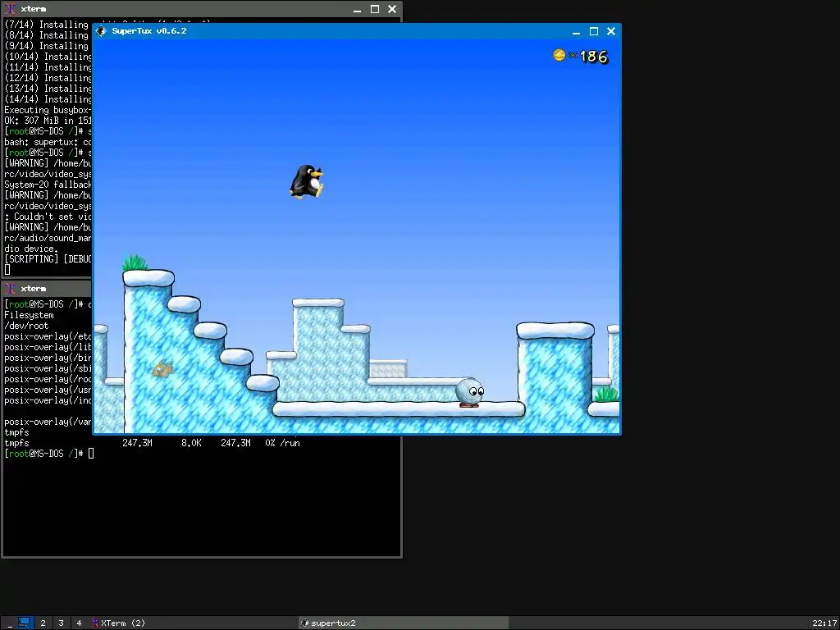This screenshot has width=840, height=630.
Task: Click the "posix-overlay(/etc" line
Action: click(x=48, y=336)
